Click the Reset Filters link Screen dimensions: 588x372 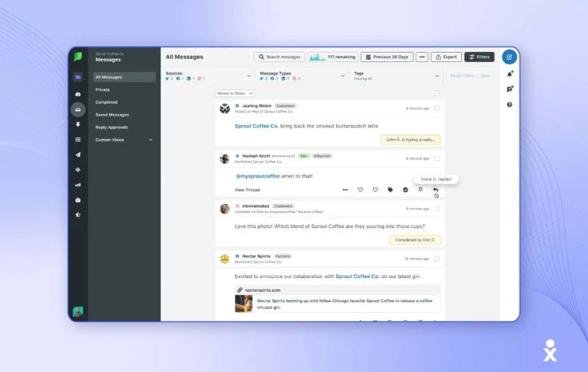pos(462,76)
